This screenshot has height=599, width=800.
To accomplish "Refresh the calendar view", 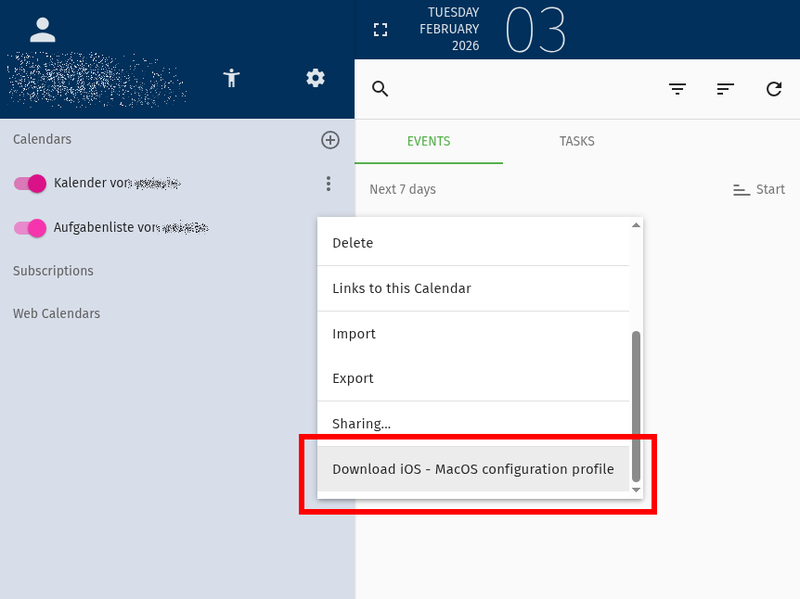I will [774, 88].
